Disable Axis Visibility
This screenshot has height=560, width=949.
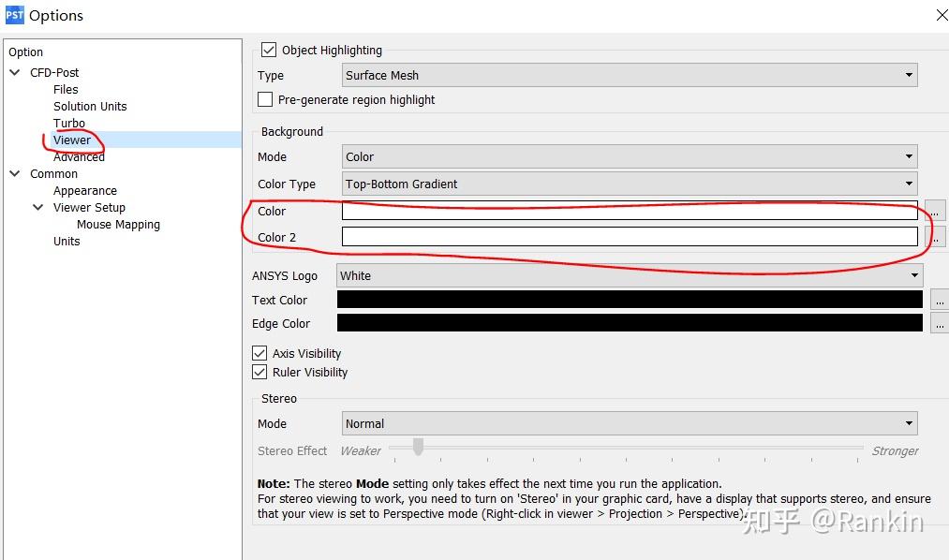(259, 353)
